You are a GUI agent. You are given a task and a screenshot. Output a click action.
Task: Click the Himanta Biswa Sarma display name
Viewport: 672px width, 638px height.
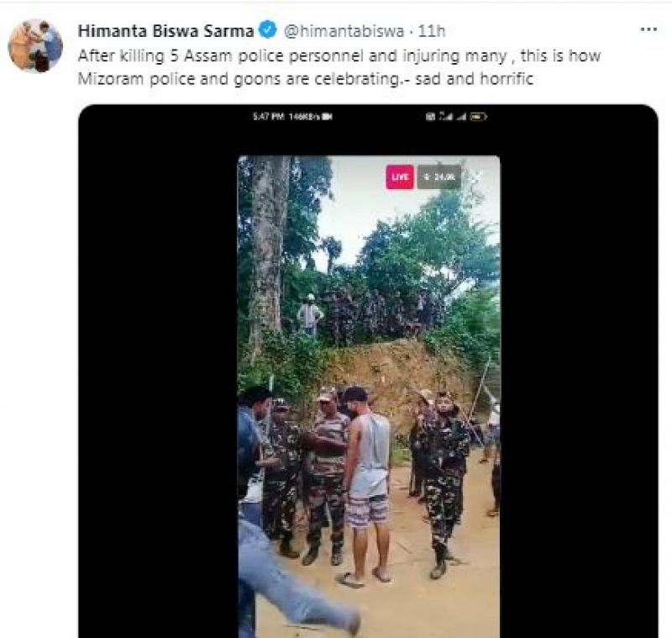[x=165, y=32]
